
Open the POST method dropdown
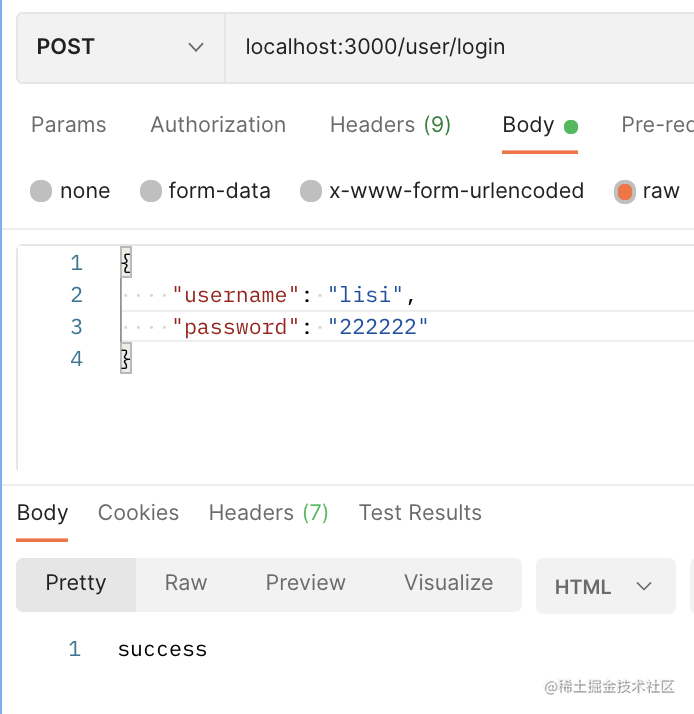pos(120,47)
